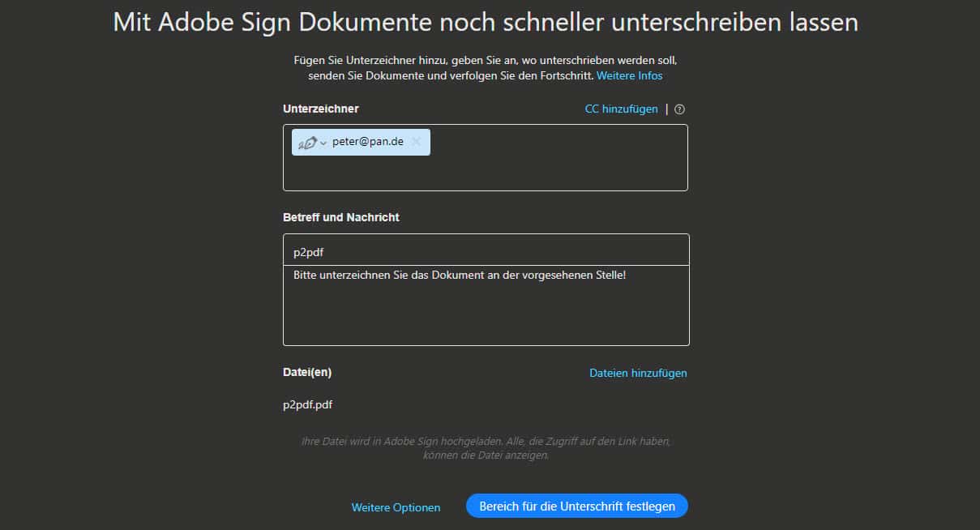Click the Datei(en) label
The width and height of the screenshot is (980, 530).
(307, 372)
